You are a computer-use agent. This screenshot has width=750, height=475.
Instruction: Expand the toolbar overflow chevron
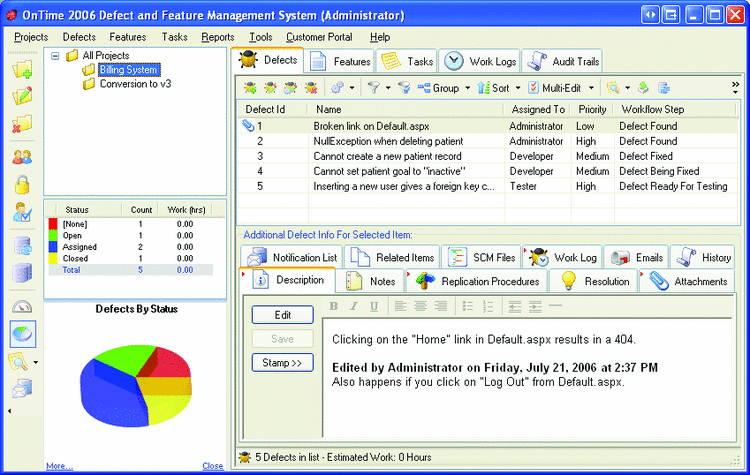(735, 88)
